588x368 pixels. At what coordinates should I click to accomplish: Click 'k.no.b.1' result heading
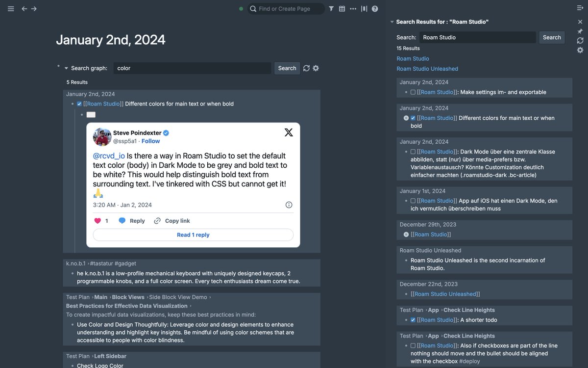tap(76, 263)
